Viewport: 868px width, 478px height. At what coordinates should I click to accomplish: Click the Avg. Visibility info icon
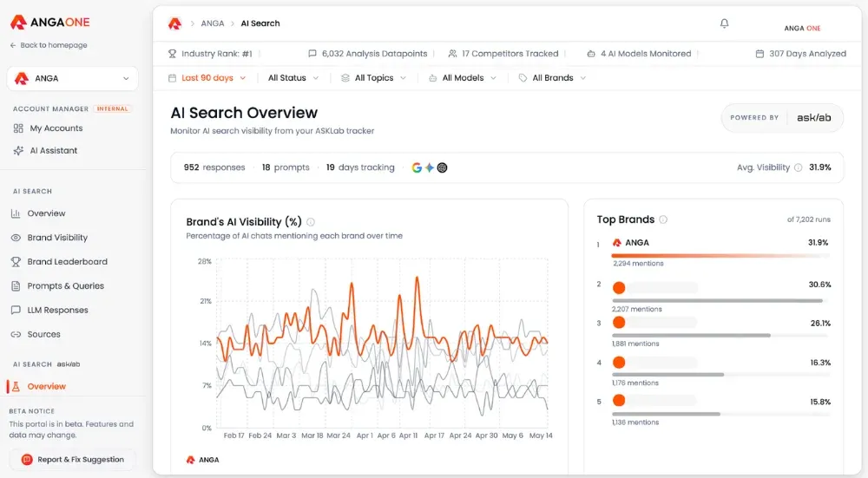799,167
